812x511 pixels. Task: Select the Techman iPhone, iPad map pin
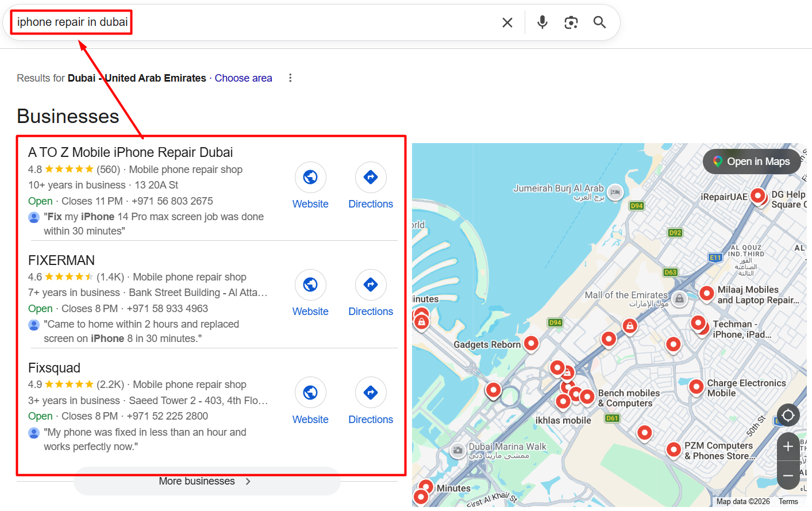pos(698,323)
